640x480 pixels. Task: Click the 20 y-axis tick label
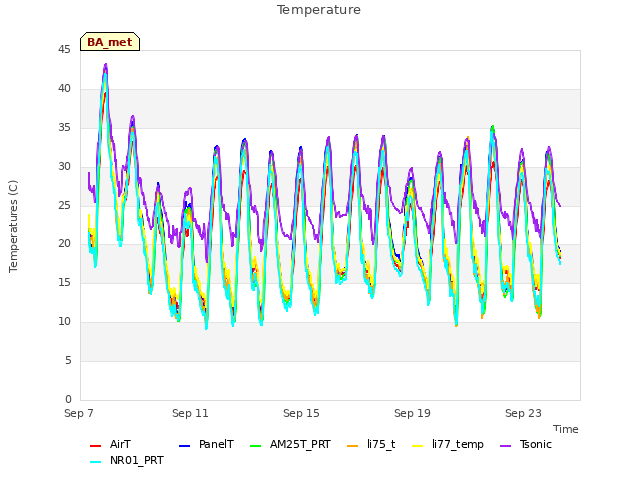tap(64, 244)
